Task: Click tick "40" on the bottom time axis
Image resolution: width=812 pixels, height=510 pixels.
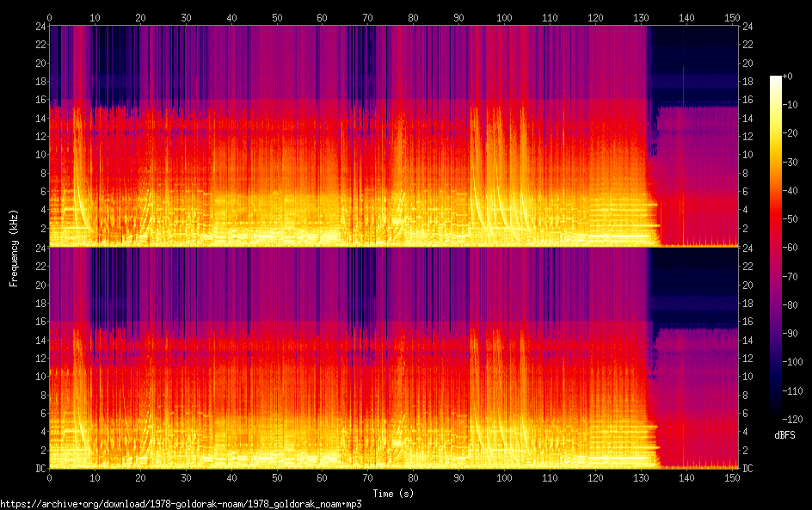Action: 231,478
